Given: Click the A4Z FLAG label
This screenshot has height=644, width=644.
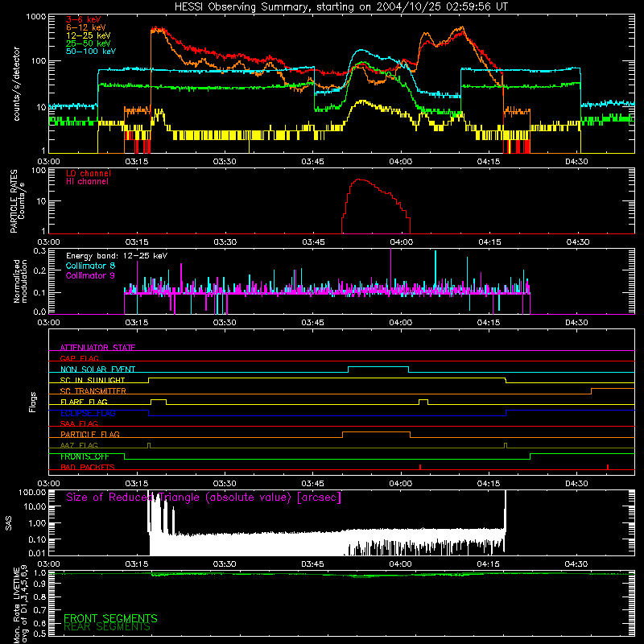Looking at the screenshot, I should (79, 445).
